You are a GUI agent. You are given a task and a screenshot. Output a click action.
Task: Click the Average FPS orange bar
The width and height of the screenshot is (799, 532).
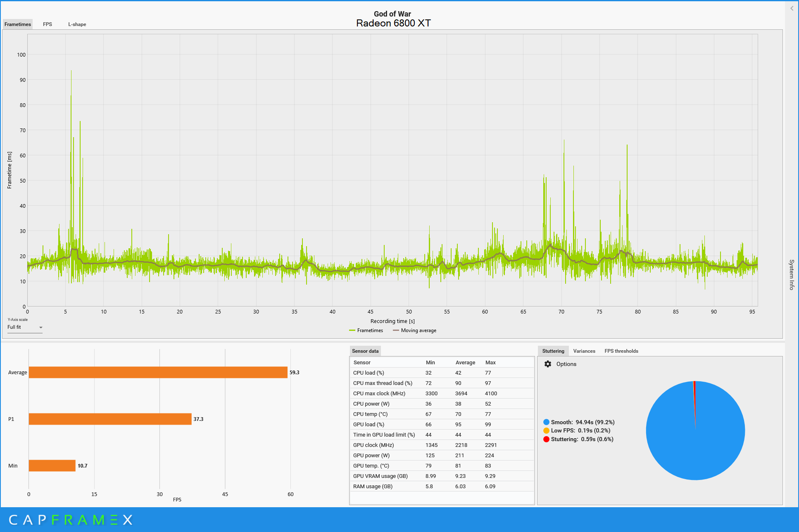[158, 372]
